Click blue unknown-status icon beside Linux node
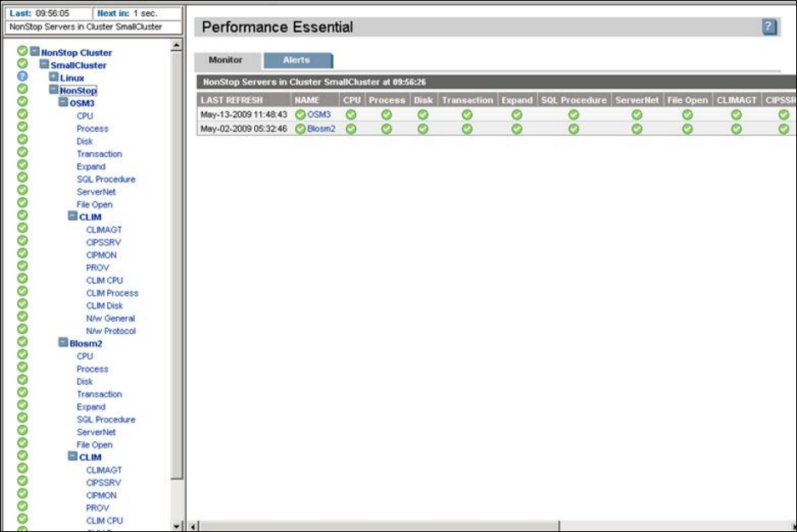 (22, 76)
